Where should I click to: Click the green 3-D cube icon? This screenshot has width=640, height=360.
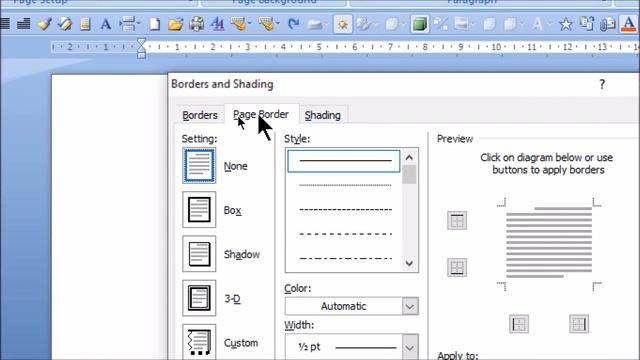419,24
